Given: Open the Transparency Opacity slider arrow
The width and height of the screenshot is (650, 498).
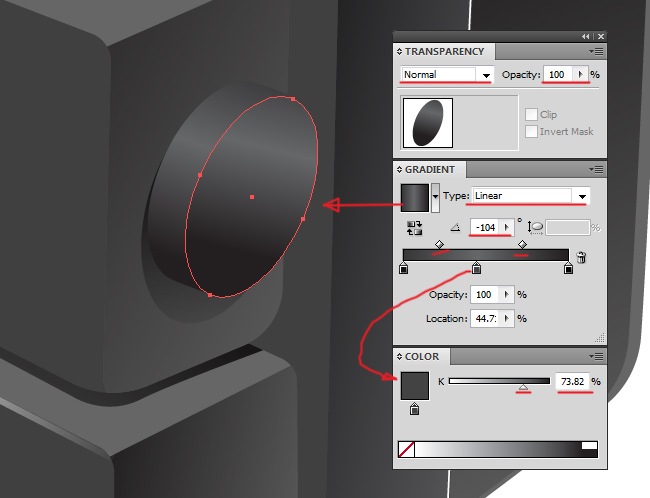Looking at the screenshot, I should pyautogui.click(x=580, y=75).
